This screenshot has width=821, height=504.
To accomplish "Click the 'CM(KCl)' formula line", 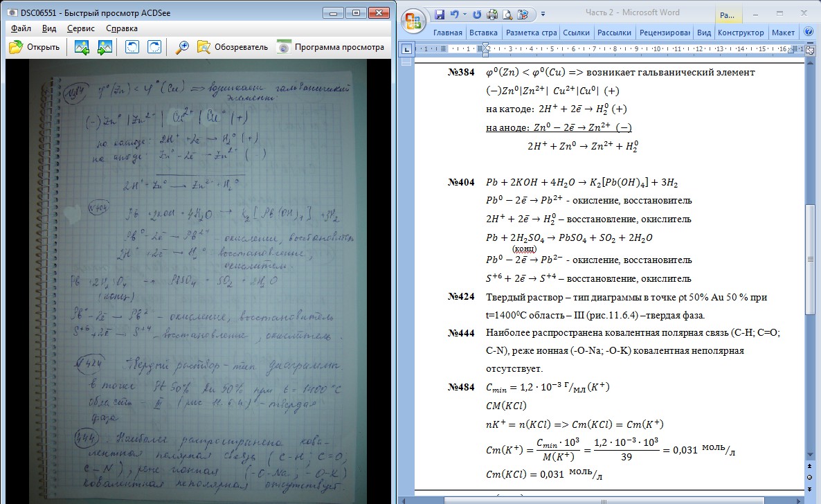I will pos(506,406).
